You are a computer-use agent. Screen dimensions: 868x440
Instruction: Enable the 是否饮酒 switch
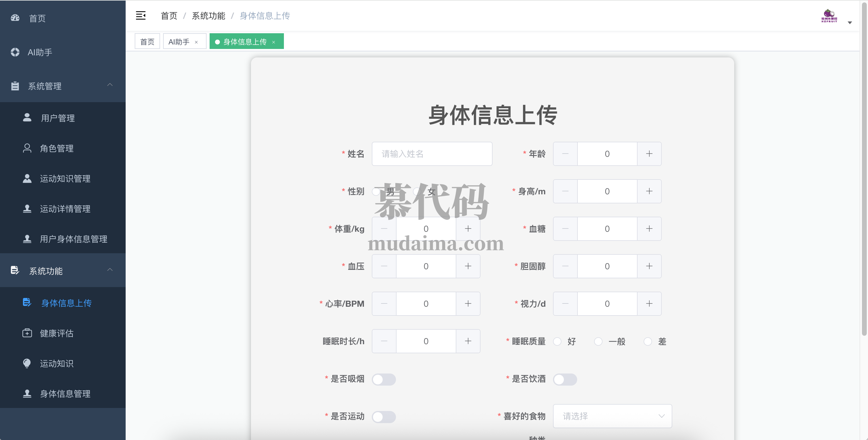coord(565,379)
